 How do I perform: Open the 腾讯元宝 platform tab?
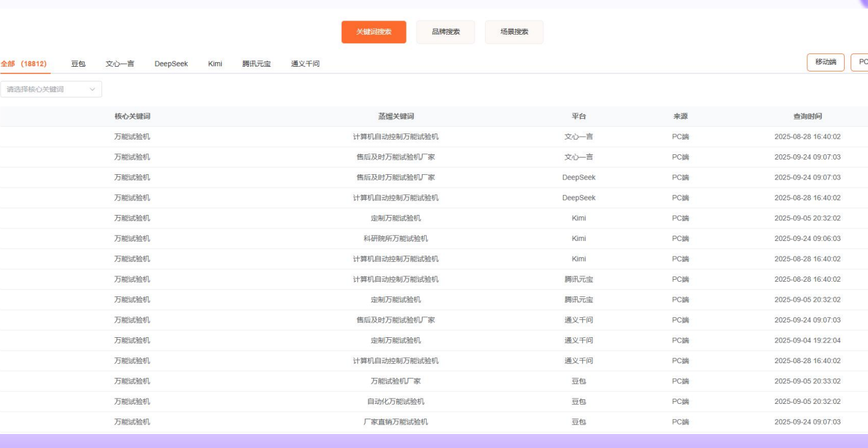click(258, 63)
